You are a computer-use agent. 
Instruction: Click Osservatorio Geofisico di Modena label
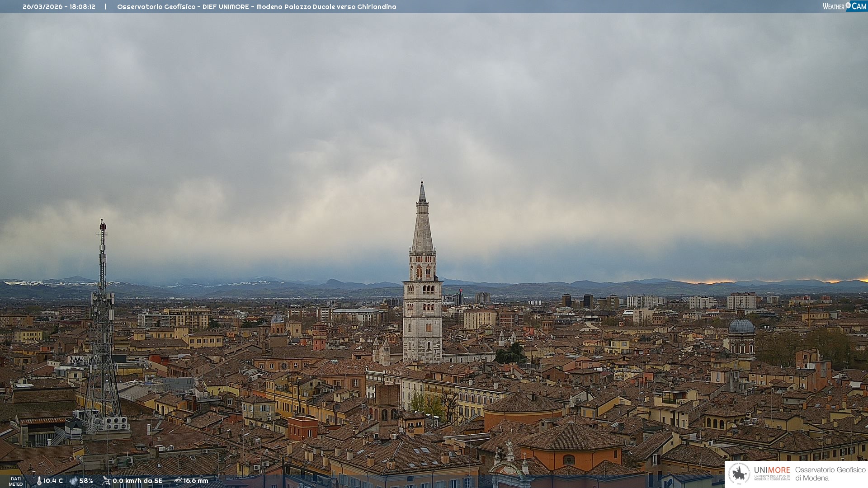830,474
